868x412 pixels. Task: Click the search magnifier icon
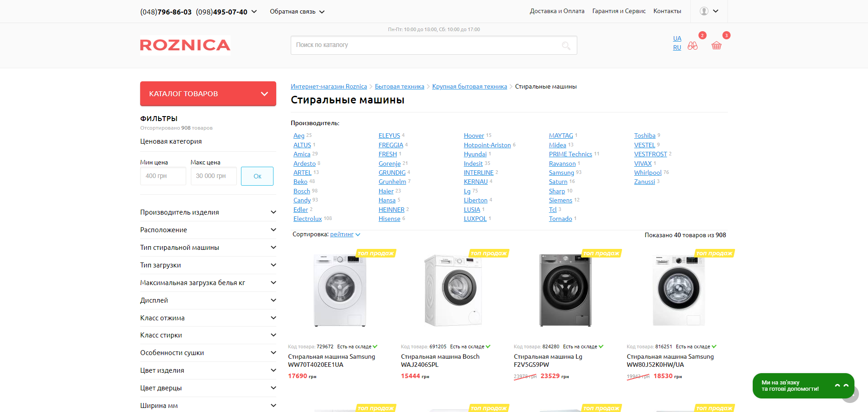(566, 45)
